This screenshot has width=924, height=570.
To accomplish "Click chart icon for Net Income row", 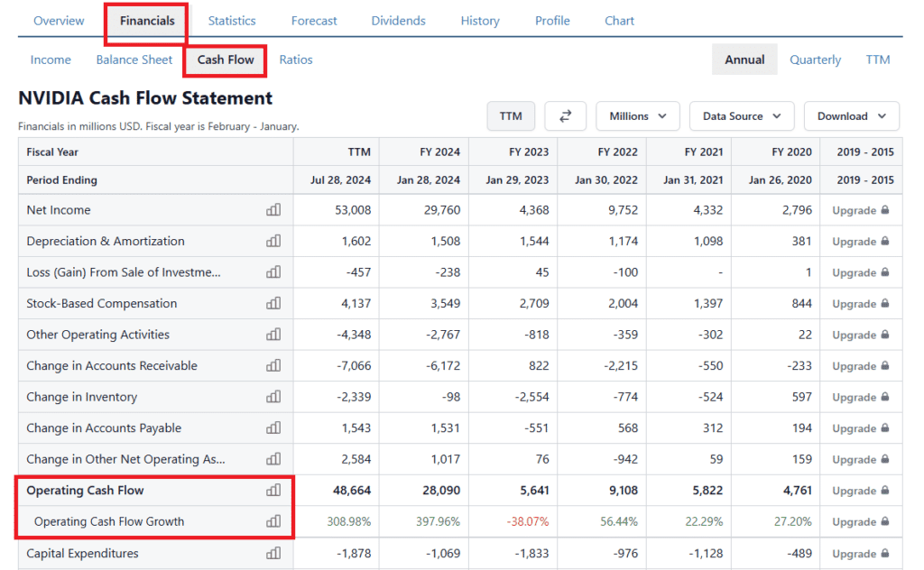I will click(x=273, y=210).
